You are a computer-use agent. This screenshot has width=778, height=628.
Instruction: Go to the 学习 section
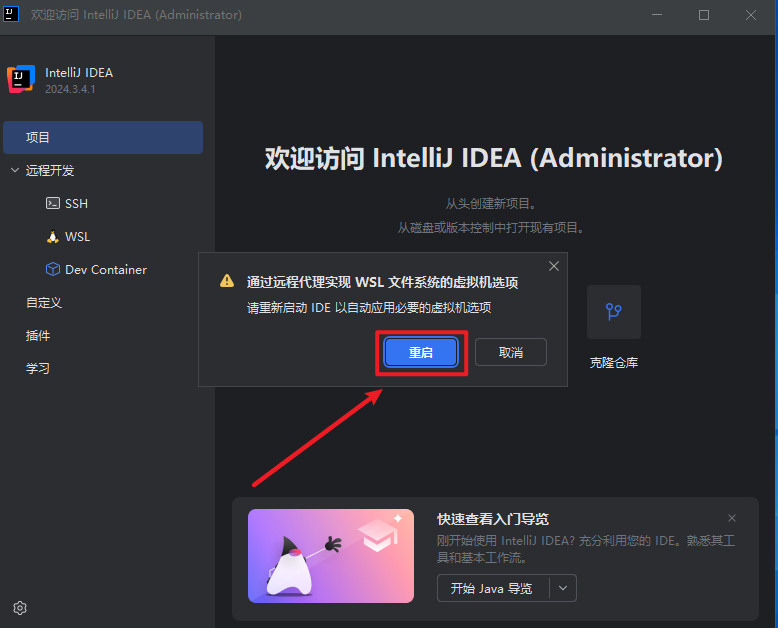click(38, 368)
